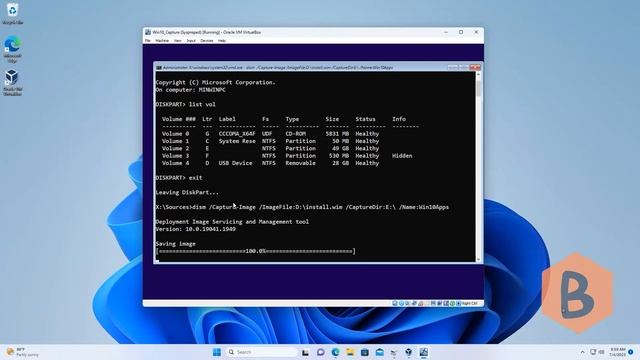Open the Recycle Bin desktop icon

pos(12,13)
